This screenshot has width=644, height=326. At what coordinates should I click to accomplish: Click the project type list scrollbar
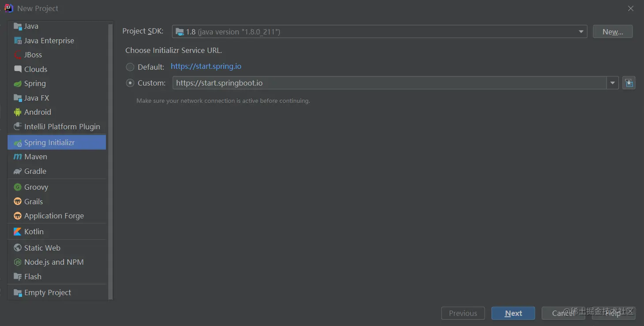(x=110, y=161)
